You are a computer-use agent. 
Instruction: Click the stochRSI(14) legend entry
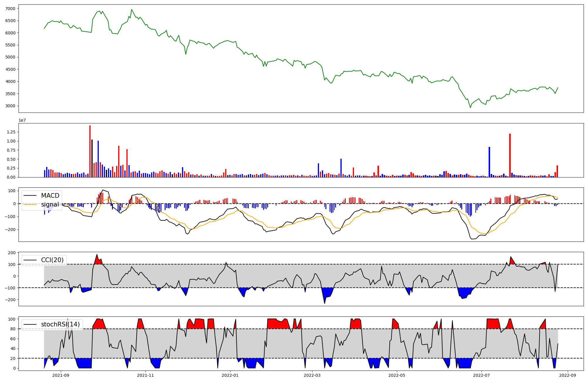(x=60, y=324)
